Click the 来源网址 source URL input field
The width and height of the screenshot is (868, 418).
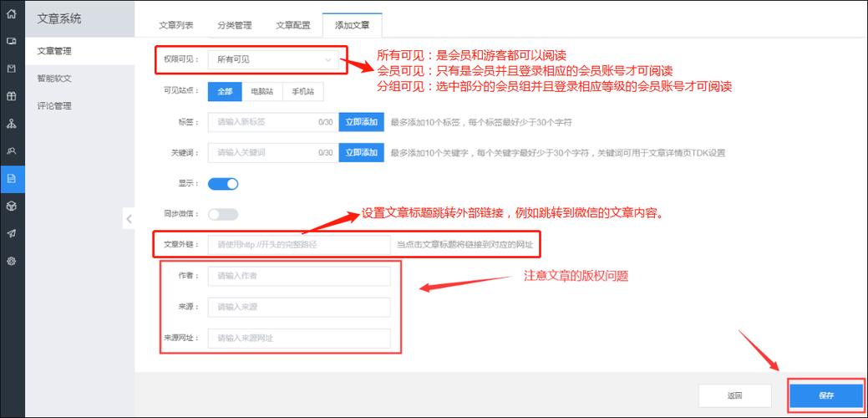[299, 338]
